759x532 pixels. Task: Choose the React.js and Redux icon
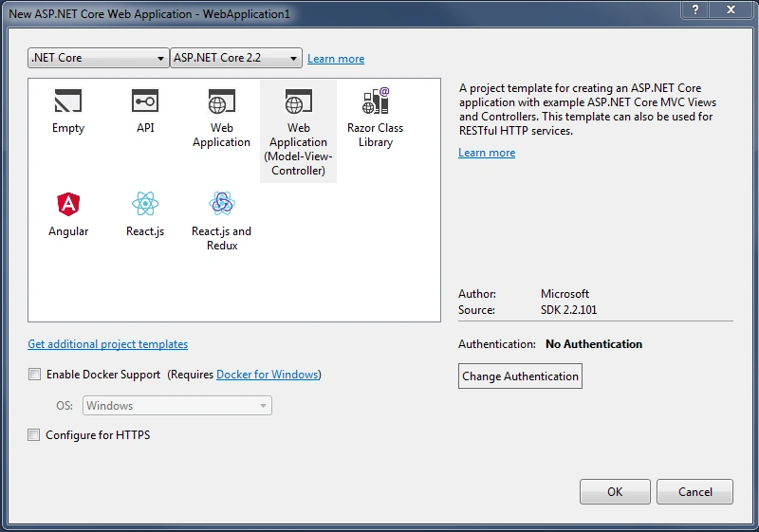pos(222,204)
